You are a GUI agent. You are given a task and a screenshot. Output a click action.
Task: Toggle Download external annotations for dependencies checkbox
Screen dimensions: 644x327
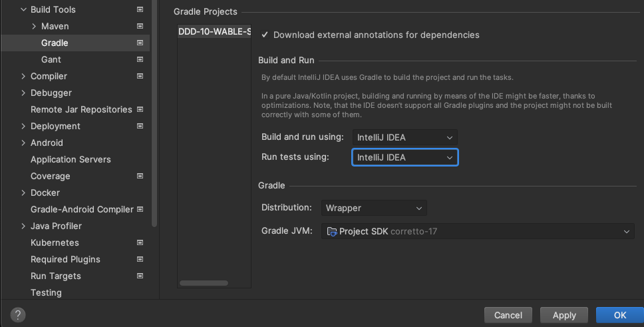coord(265,35)
